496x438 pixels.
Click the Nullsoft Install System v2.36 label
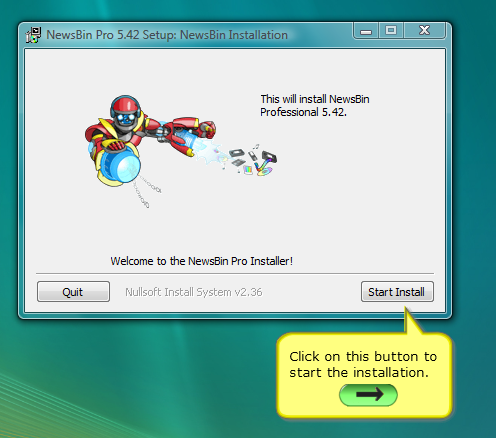[194, 292]
